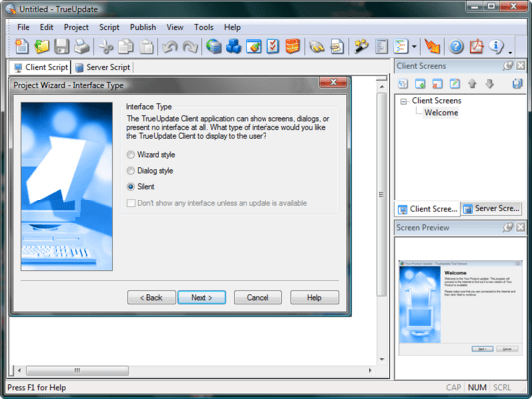Move screen down in Client Screens panel
The width and height of the screenshot is (532, 399).
489,84
